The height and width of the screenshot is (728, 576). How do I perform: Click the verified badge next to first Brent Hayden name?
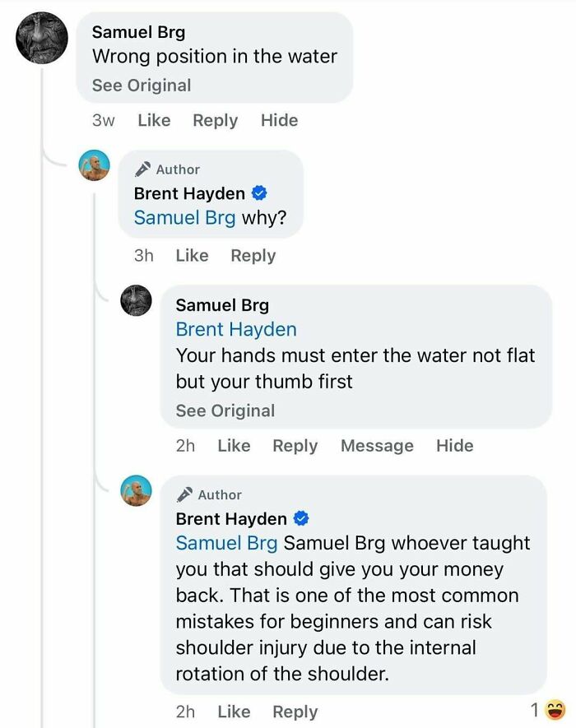tap(259, 193)
